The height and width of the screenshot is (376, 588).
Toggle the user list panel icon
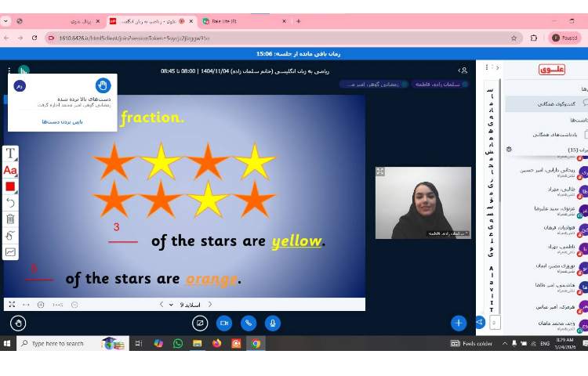[x=463, y=70]
